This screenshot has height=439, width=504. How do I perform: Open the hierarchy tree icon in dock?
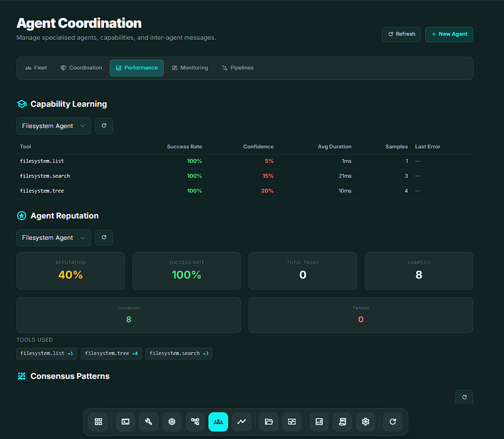coord(195,422)
